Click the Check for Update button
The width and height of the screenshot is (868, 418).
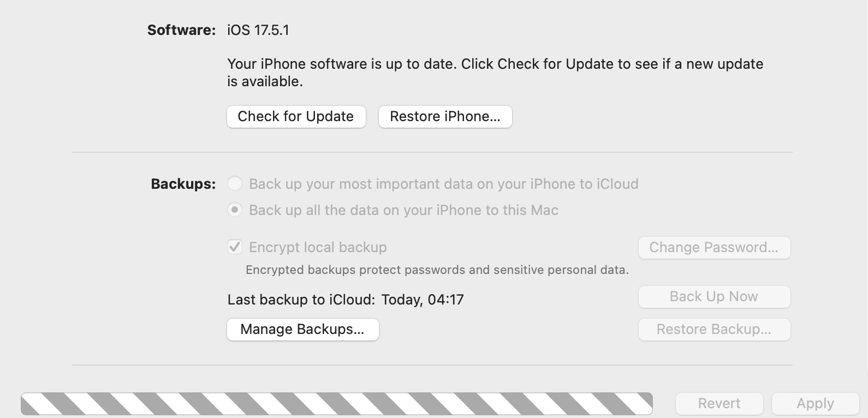pos(296,117)
